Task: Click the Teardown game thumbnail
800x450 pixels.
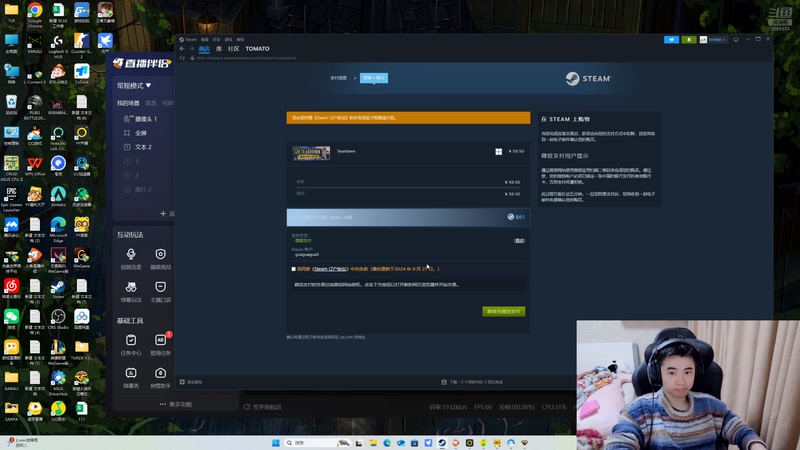Action: (311, 153)
